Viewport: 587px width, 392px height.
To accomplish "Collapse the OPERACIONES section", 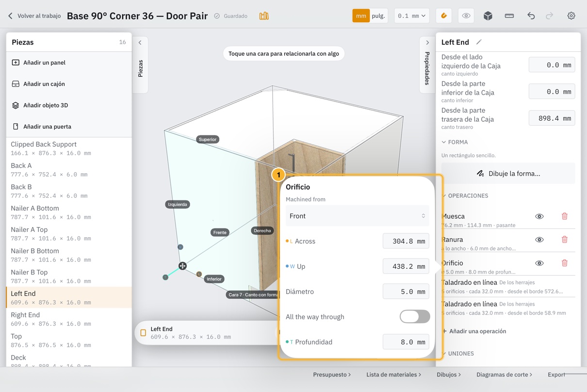I will pos(465,196).
